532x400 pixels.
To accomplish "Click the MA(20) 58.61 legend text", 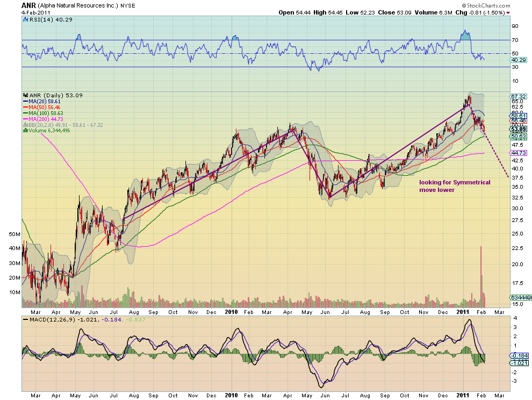I will 45,102.
